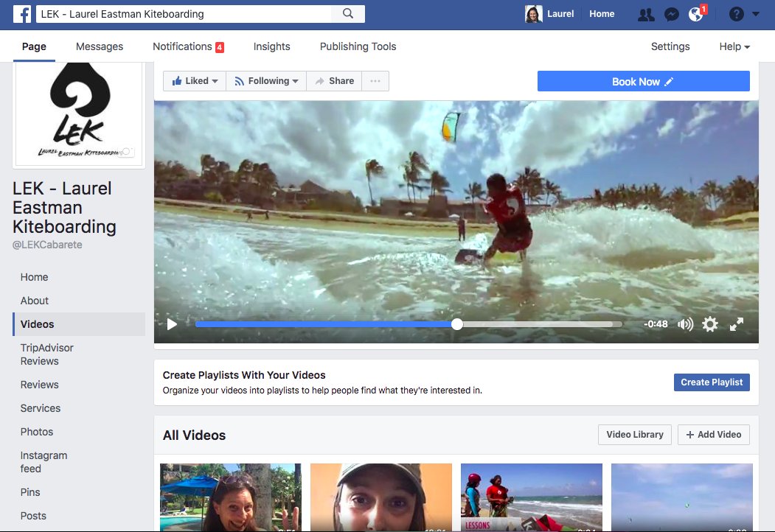Open Publishing Tools tab
775x532 pixels.
pos(358,46)
